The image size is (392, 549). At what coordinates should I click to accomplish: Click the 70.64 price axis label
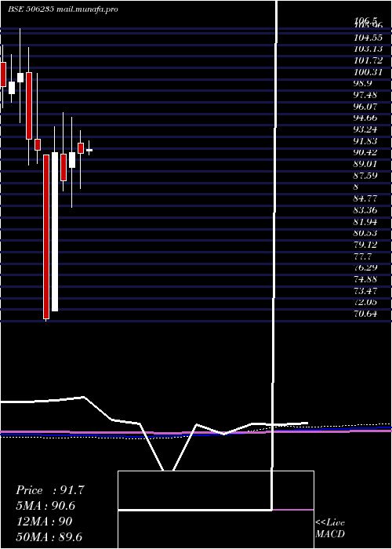tap(366, 314)
